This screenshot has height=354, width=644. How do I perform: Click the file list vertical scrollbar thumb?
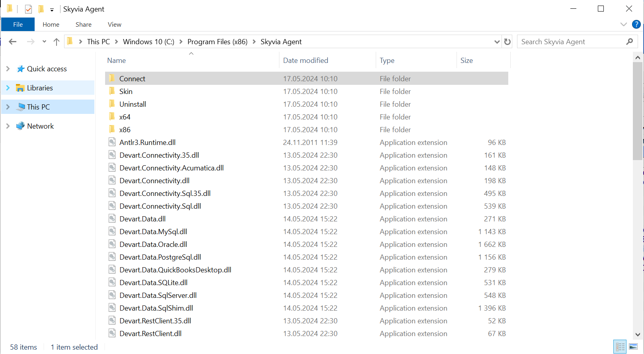tap(638, 111)
